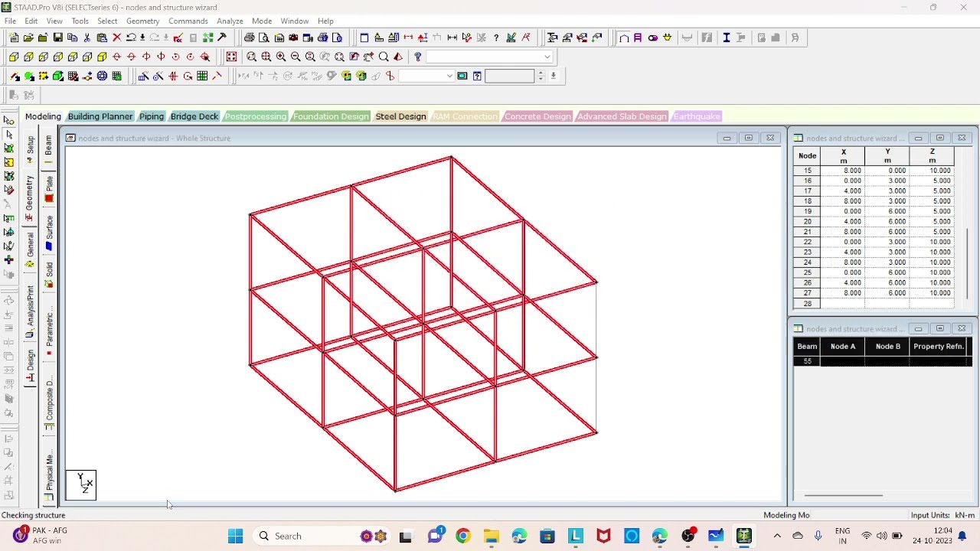Click the Isometric View yellow cube icon

click(x=101, y=57)
